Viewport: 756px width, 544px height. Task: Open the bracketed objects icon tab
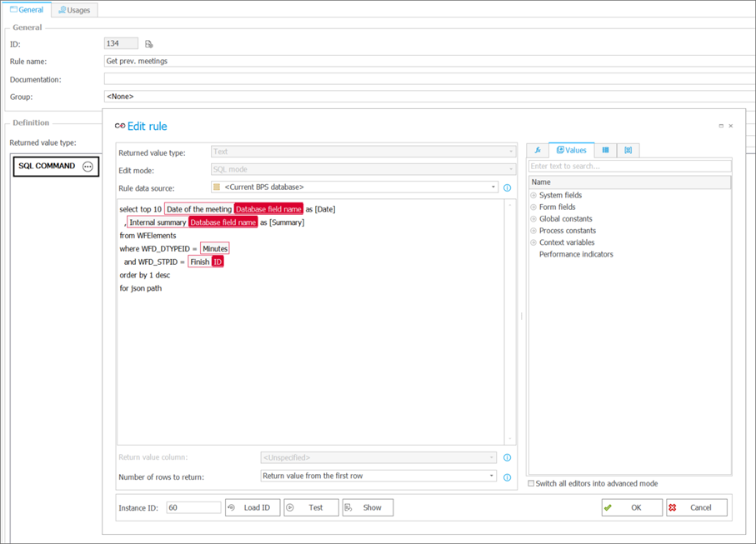pos(628,151)
